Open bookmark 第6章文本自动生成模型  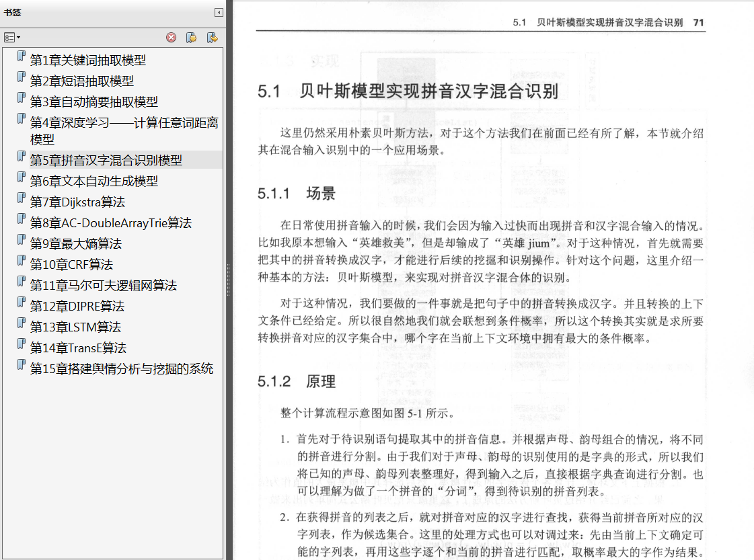(94, 181)
